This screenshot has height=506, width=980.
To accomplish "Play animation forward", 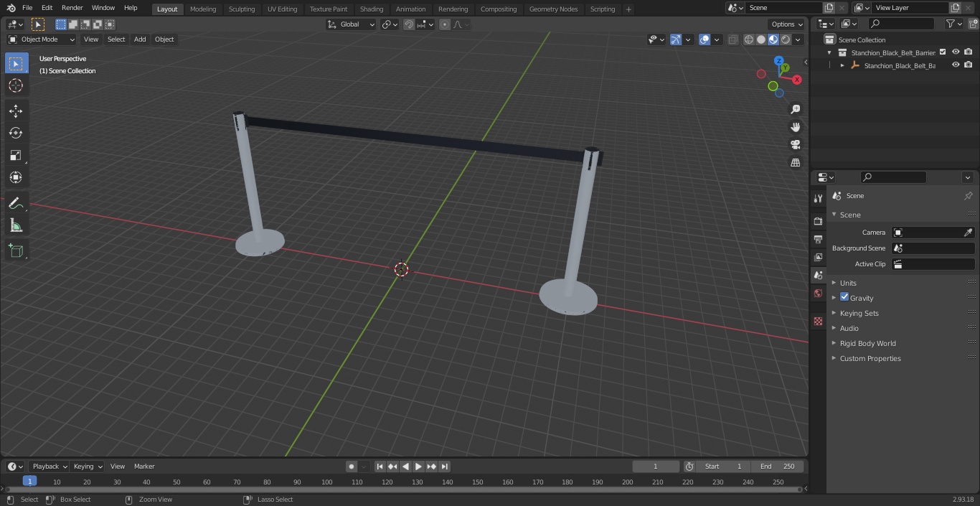I will [x=419, y=467].
